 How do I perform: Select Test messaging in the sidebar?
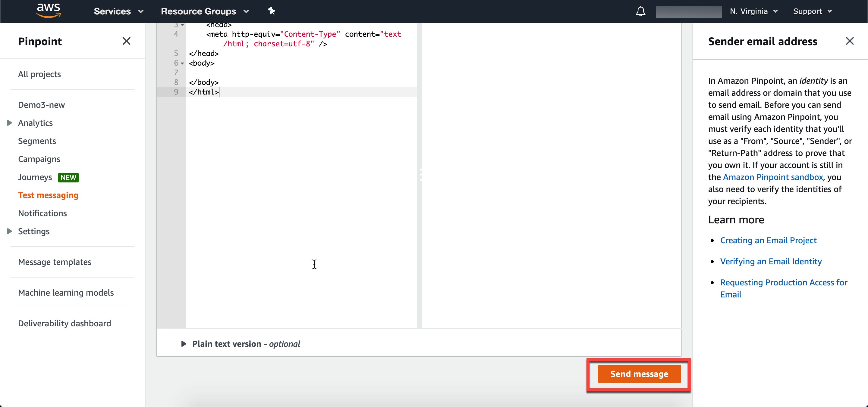(48, 195)
